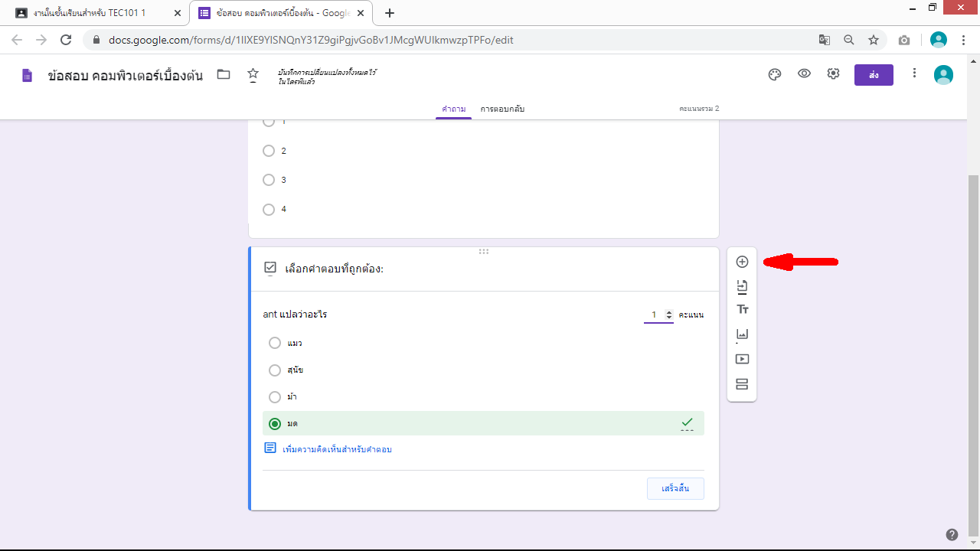980x551 pixels.
Task: Insert an image from side toolbar
Action: coord(742,334)
